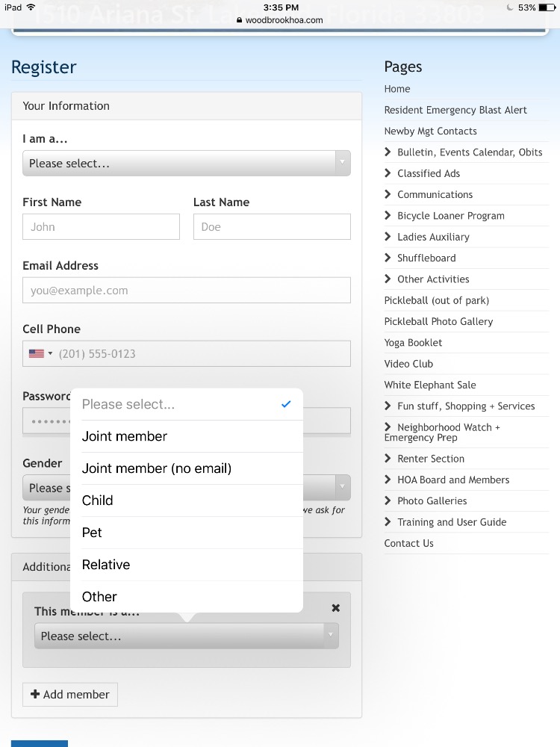Go to the Video Club page
560x747 pixels.
pos(408,364)
